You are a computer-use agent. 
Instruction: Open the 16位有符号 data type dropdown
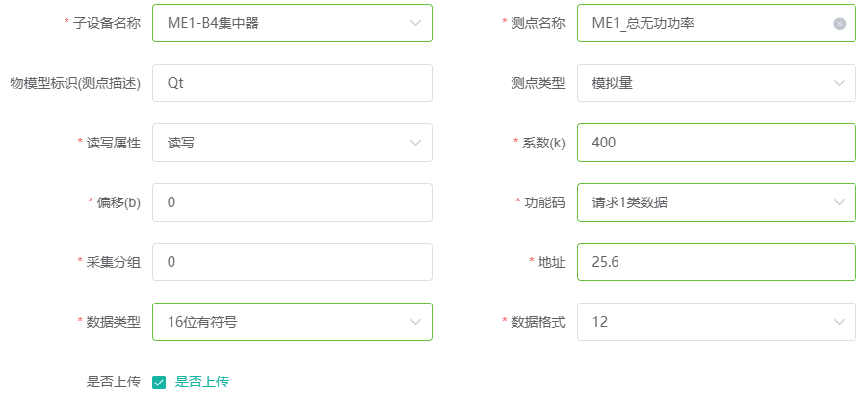coord(292,322)
